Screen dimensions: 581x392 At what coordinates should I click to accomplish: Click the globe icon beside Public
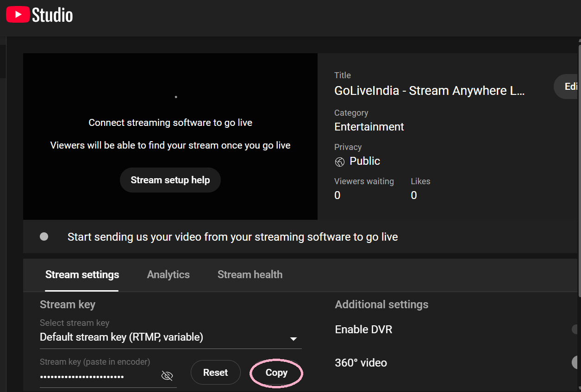340,162
